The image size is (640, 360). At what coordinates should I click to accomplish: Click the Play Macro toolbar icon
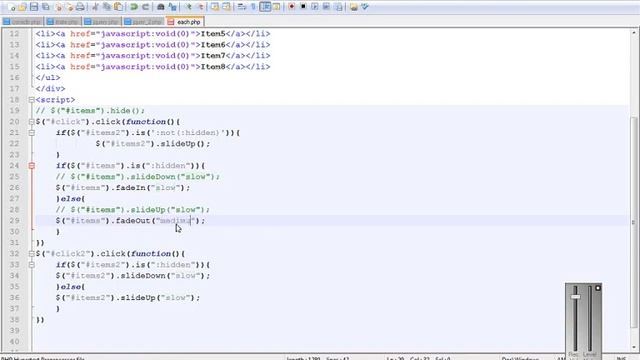pos(315,7)
